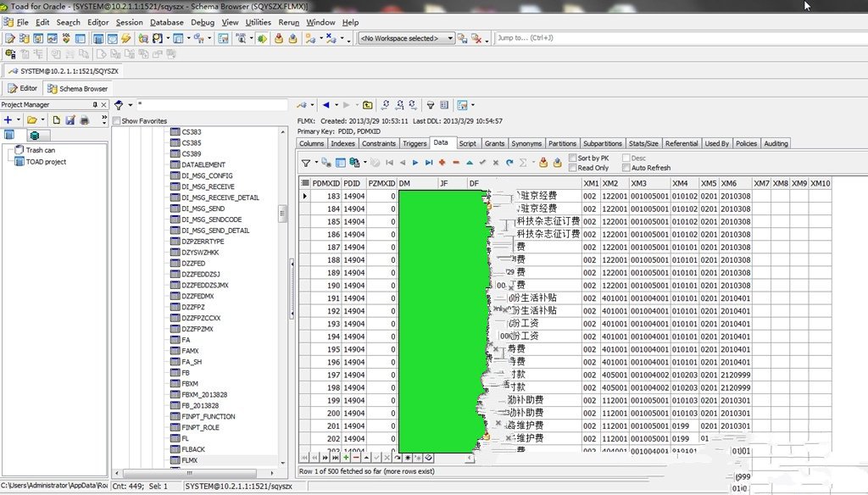The height and width of the screenshot is (495, 868).
Task: Open the Database menu
Action: (x=167, y=22)
